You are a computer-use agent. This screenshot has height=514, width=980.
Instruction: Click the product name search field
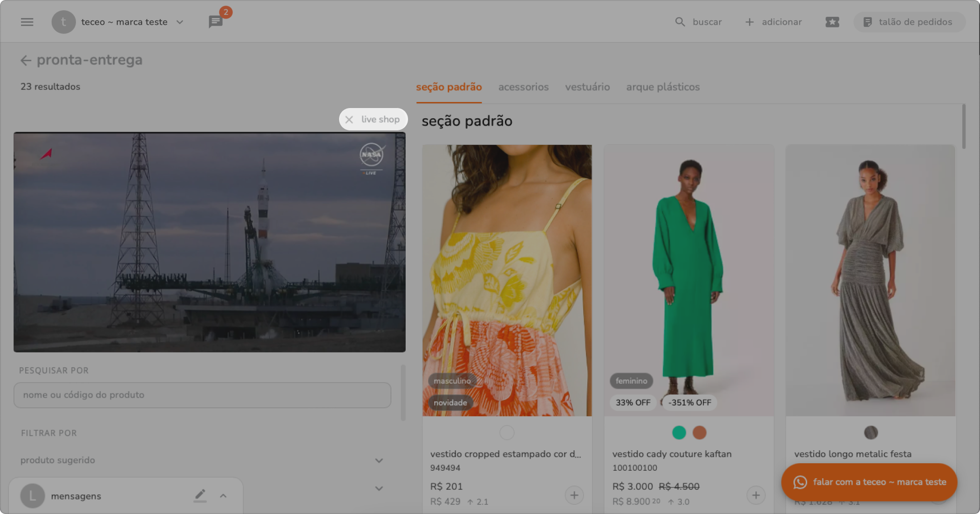pyautogui.click(x=202, y=395)
